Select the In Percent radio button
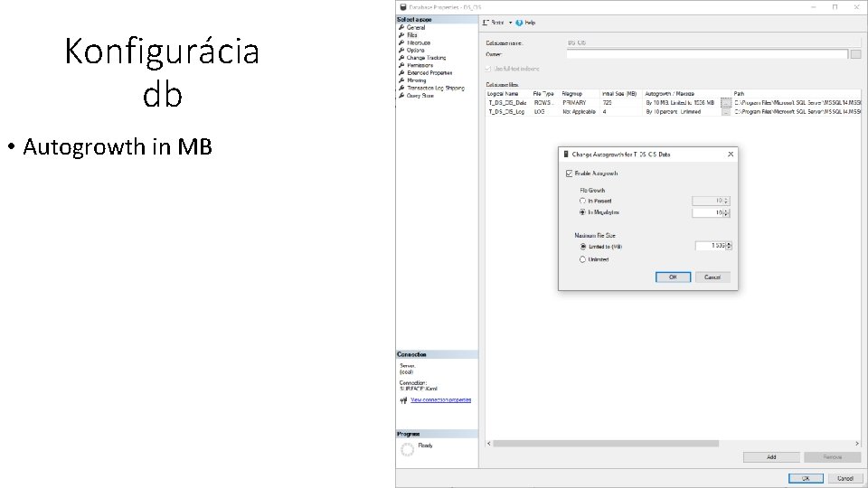868x488 pixels. [582, 201]
